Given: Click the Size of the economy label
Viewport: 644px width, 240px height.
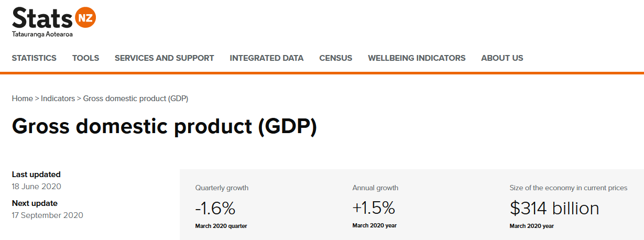Looking at the screenshot, I should [x=568, y=188].
